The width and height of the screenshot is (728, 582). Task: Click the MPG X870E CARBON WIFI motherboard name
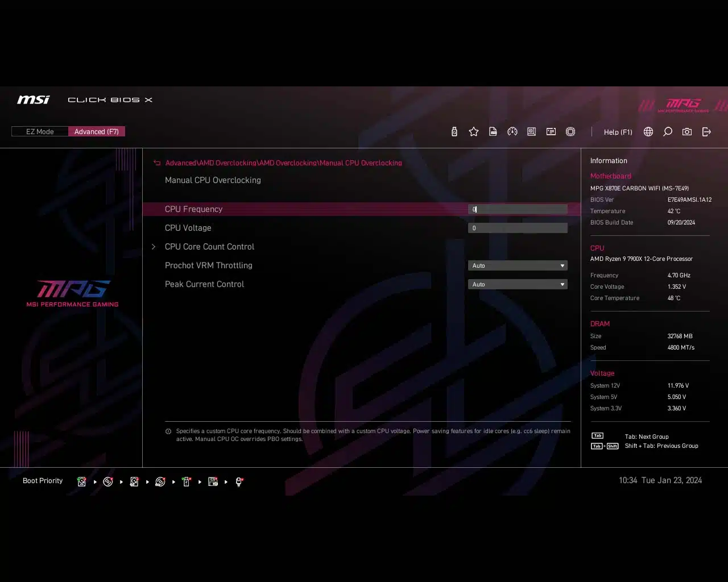[x=639, y=188]
